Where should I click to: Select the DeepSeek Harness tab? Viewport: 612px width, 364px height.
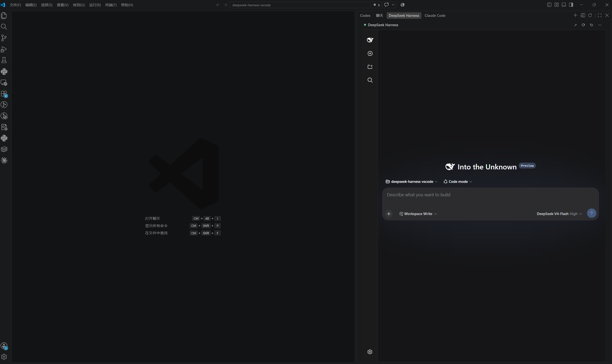tap(404, 15)
